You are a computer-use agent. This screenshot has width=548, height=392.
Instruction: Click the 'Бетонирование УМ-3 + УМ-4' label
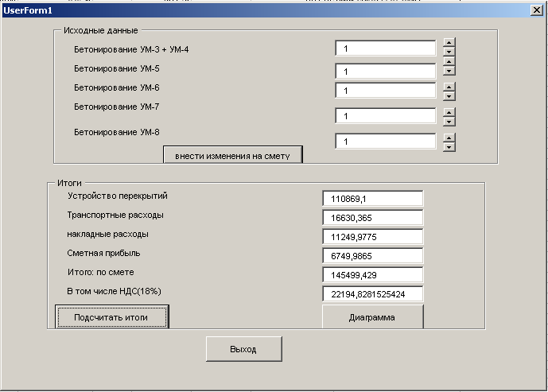coord(131,49)
